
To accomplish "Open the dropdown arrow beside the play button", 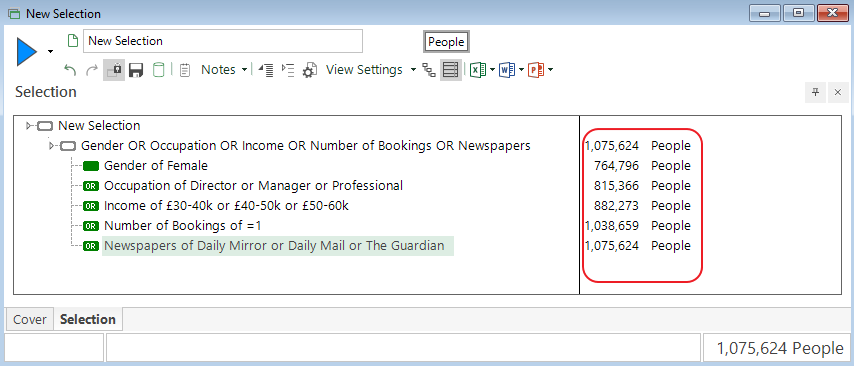I will (x=51, y=52).
